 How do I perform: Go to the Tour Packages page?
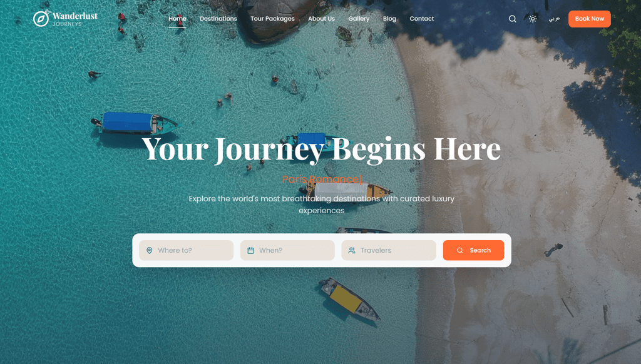click(x=272, y=19)
